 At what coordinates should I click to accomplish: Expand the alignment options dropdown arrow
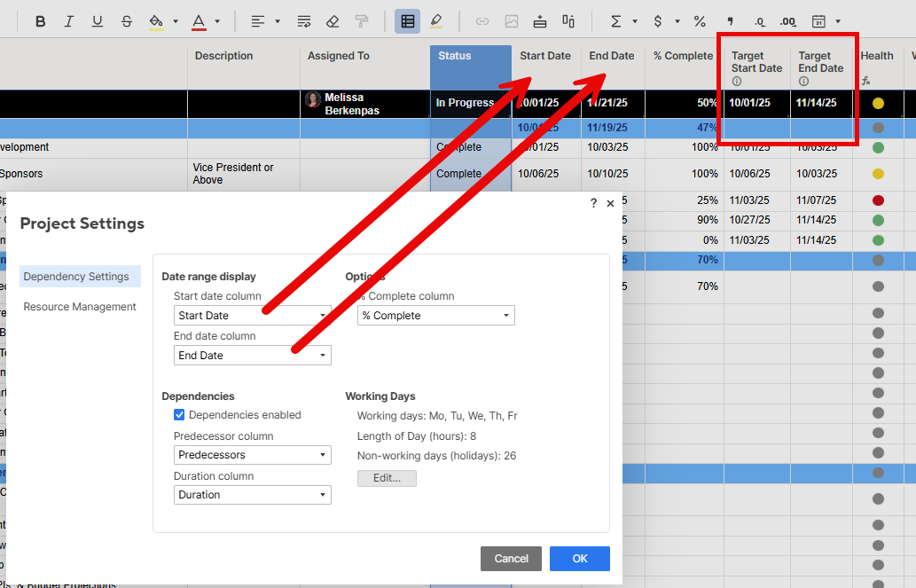tap(278, 21)
